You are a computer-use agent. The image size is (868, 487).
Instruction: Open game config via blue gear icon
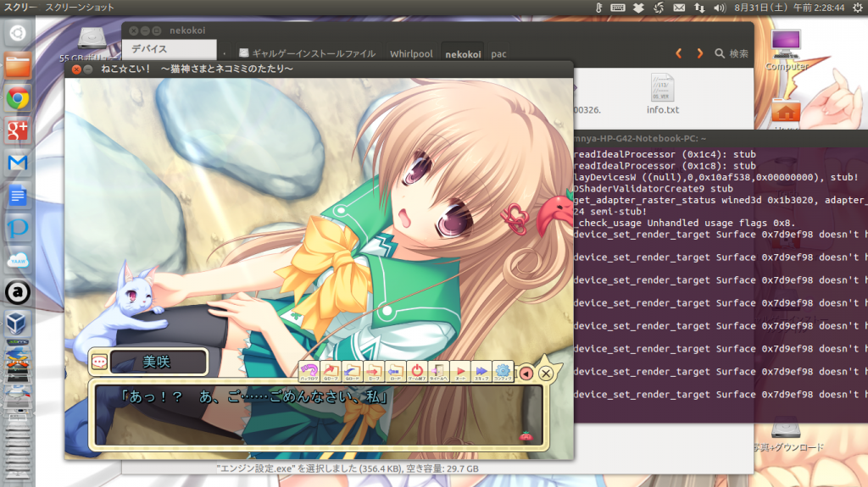pyautogui.click(x=503, y=371)
